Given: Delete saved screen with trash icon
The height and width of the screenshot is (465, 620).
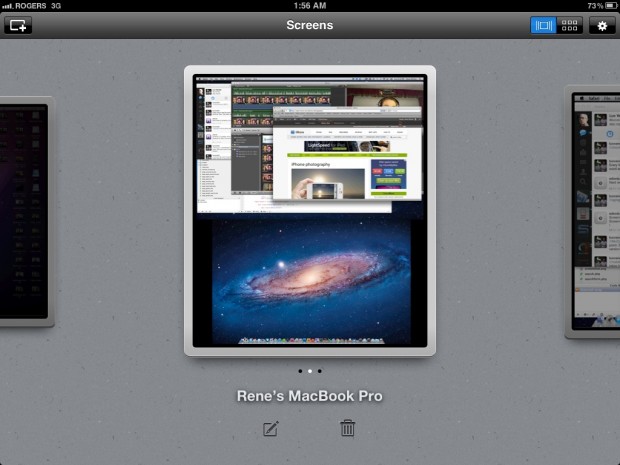Looking at the screenshot, I should tap(348, 428).
